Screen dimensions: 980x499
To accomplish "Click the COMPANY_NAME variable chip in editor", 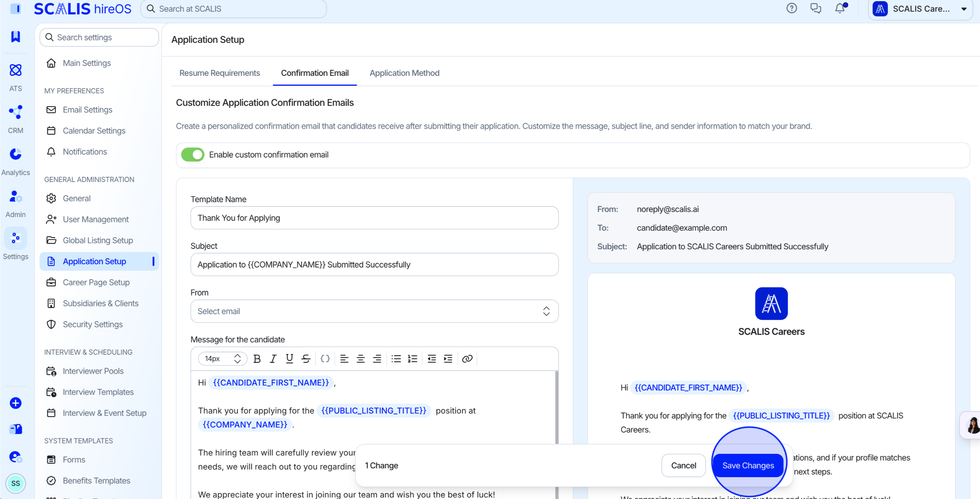I will (x=245, y=425).
